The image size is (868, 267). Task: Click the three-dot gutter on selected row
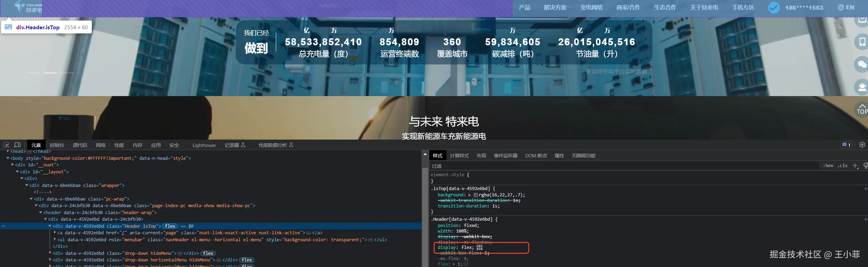coord(3,226)
